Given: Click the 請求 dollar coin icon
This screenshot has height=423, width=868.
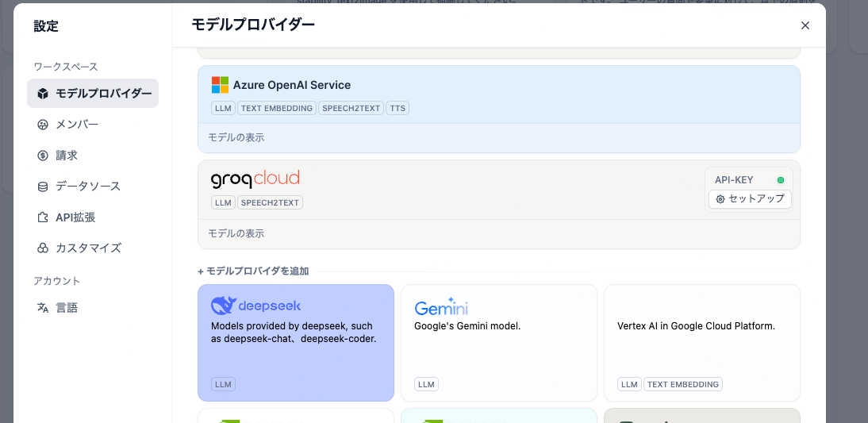Looking at the screenshot, I should click(43, 156).
